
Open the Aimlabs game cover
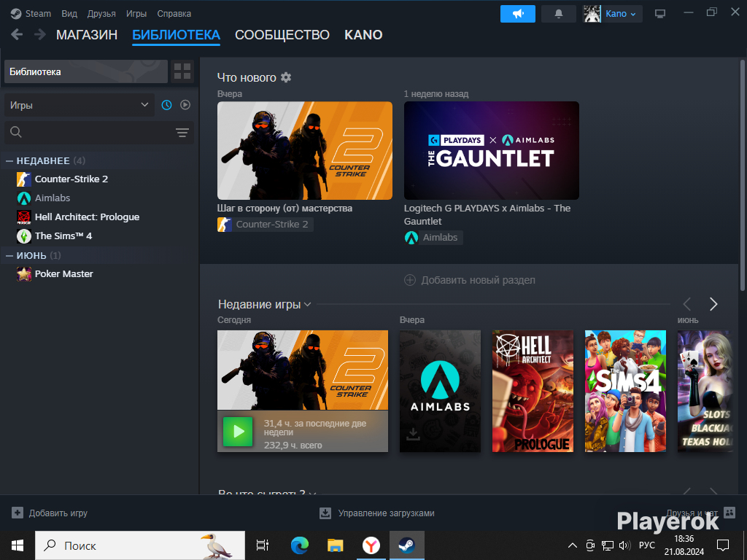(440, 391)
